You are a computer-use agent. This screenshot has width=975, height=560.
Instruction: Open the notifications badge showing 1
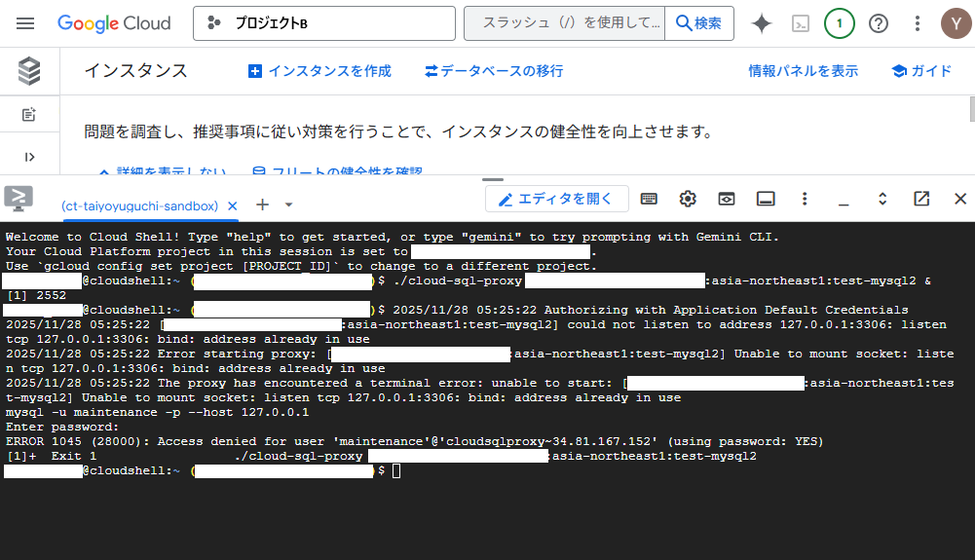839,23
